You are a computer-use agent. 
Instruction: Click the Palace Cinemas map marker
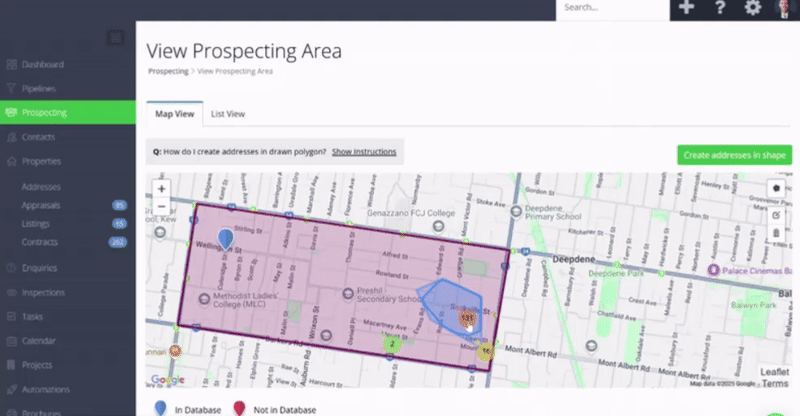click(713, 271)
